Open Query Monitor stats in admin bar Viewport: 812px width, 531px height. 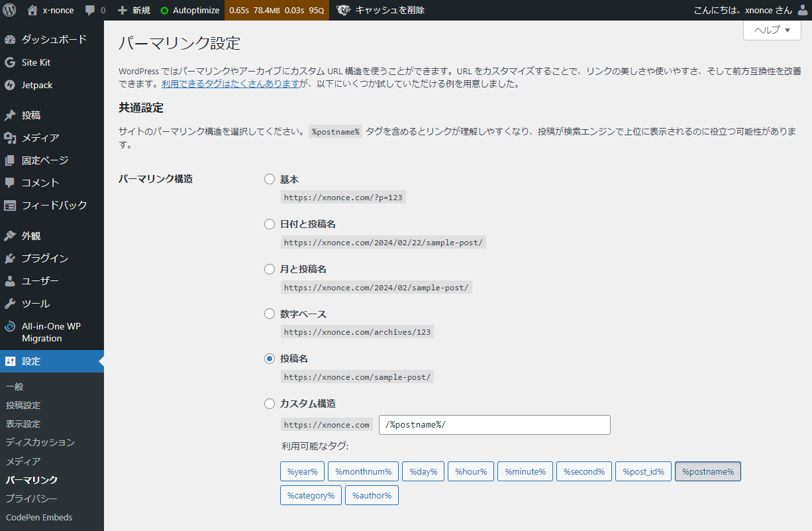tap(277, 10)
